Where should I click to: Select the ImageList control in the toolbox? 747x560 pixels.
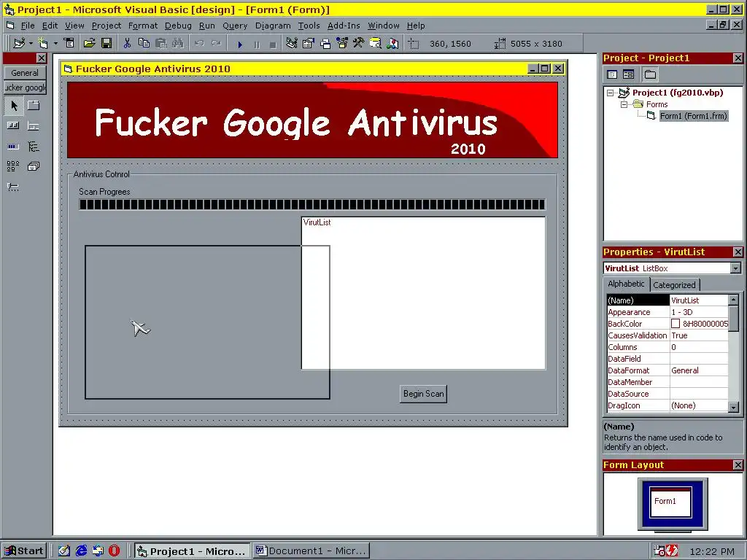(34, 166)
